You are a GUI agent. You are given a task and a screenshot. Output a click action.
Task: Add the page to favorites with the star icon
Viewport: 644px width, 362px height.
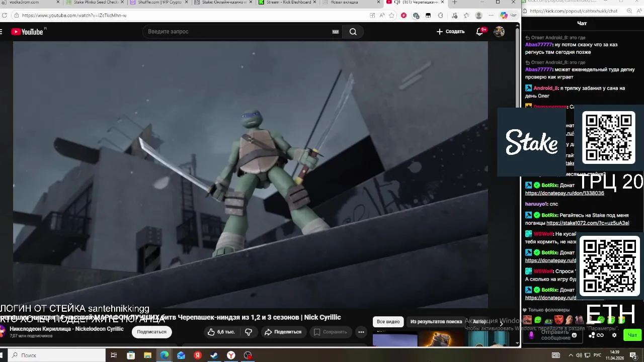coord(391,16)
